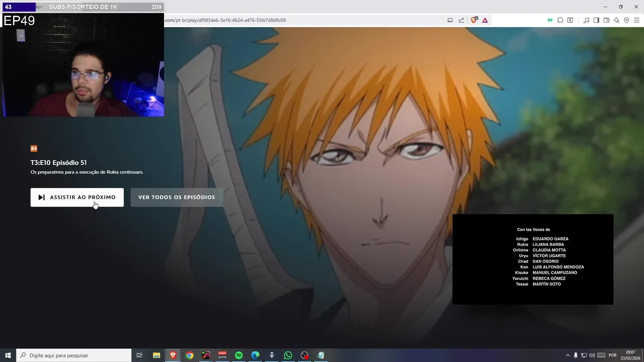Screen dimensions: 644x362
Task: Open Ver Todos os Episódios
Action: [x=177, y=198]
